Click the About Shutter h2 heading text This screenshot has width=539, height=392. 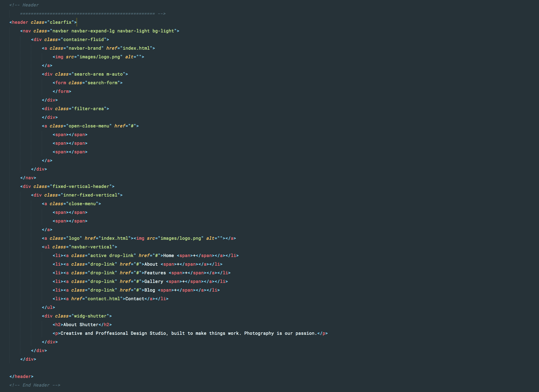pos(81,325)
